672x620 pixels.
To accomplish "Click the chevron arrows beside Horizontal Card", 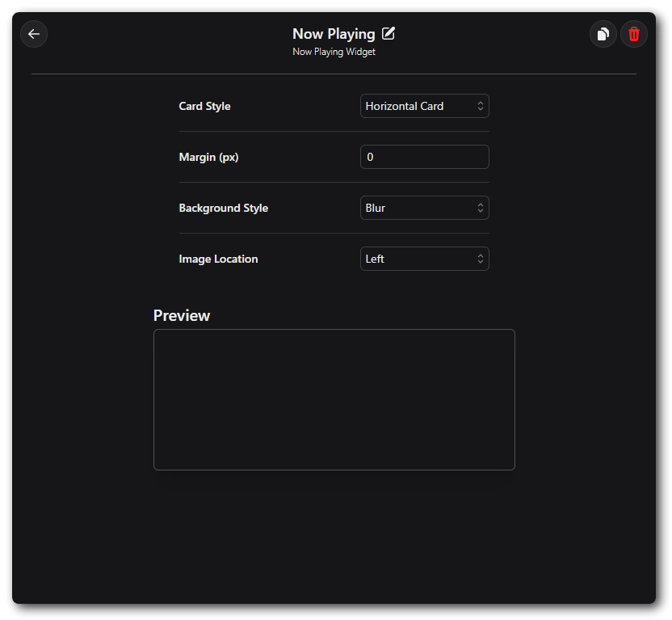I will [x=480, y=106].
